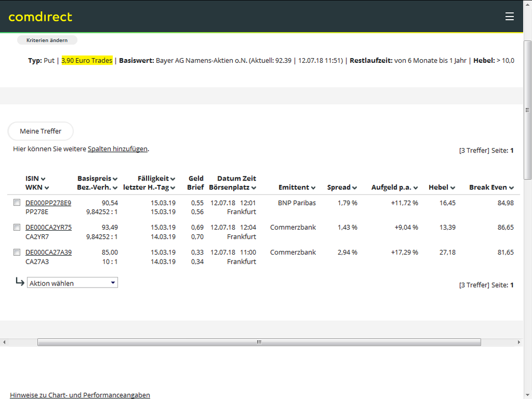
Task: Sort by Fälligkeit column arrow
Action: click(173, 179)
